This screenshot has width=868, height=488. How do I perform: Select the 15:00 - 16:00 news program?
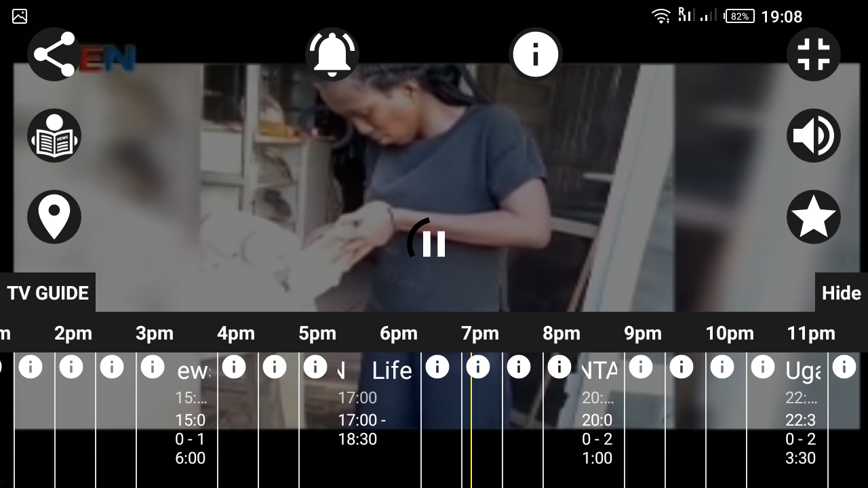pyautogui.click(x=176, y=420)
